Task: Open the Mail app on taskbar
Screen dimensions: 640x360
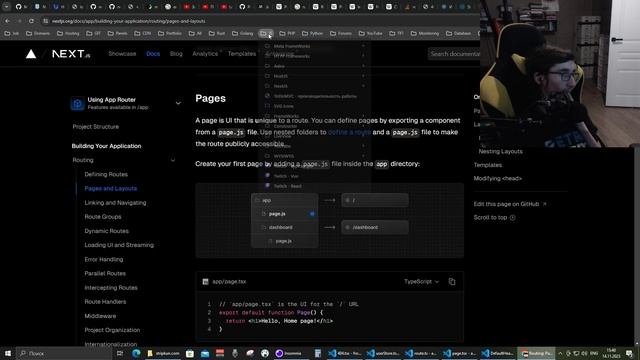Action: [x=204, y=353]
